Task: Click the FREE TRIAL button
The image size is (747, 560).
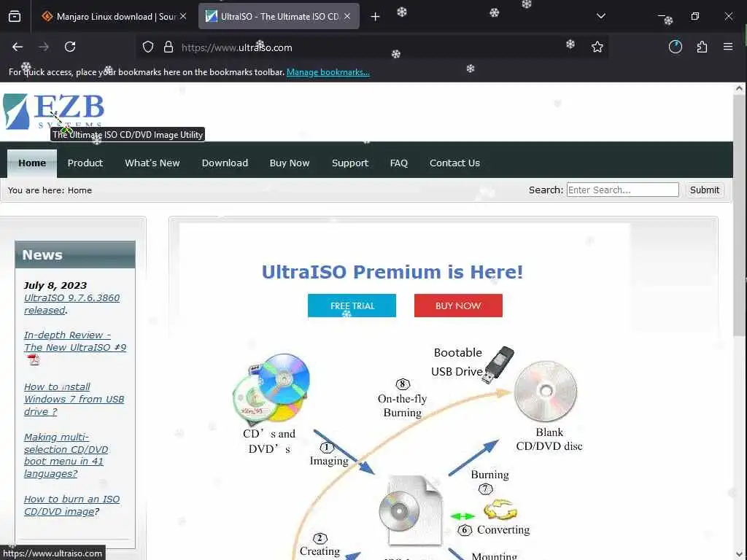Action: coord(352,306)
